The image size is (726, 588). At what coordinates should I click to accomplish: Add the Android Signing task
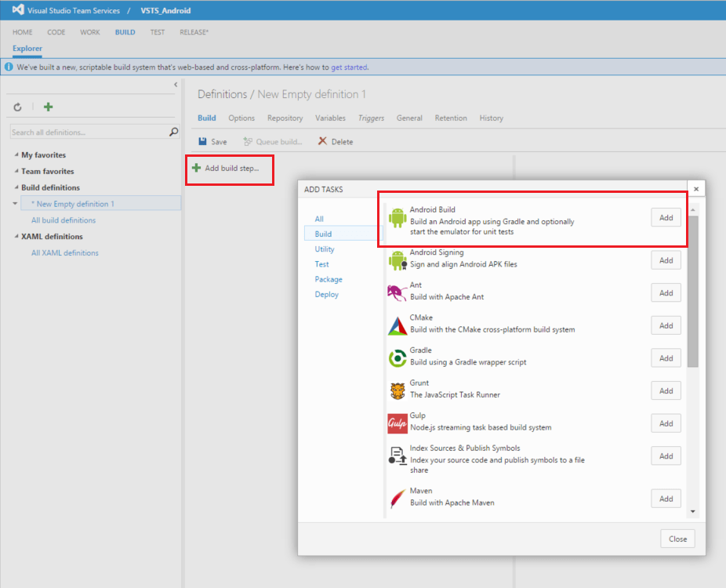[x=666, y=260]
